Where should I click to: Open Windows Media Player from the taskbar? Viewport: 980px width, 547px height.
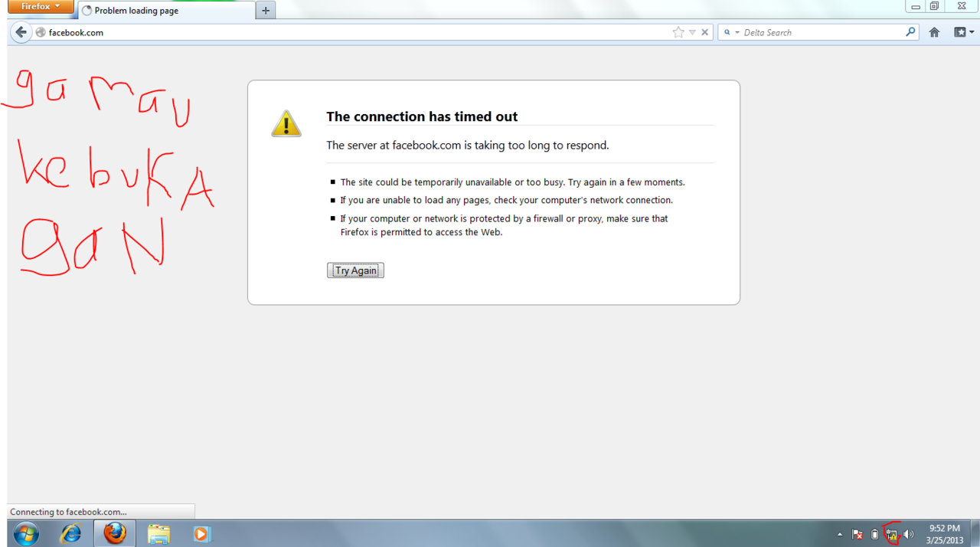point(201,533)
